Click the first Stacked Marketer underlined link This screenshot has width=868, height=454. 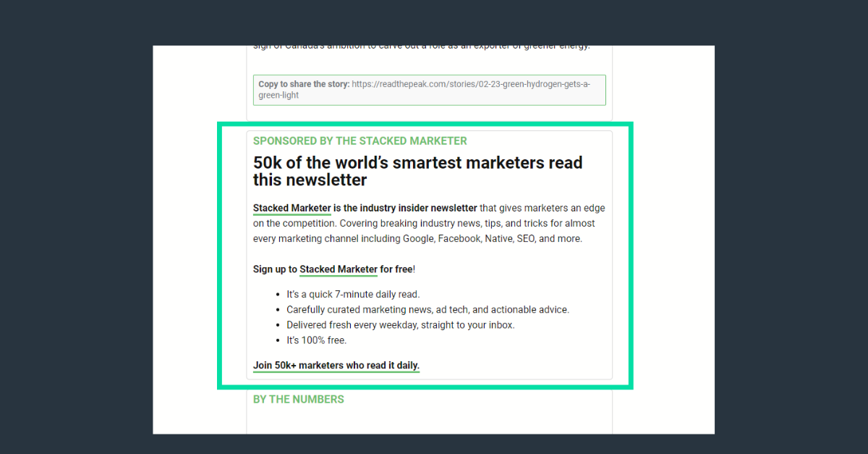pyautogui.click(x=292, y=208)
